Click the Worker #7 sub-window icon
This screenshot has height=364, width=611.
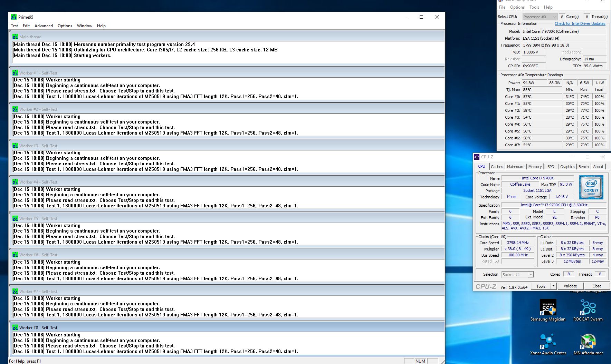click(15, 291)
